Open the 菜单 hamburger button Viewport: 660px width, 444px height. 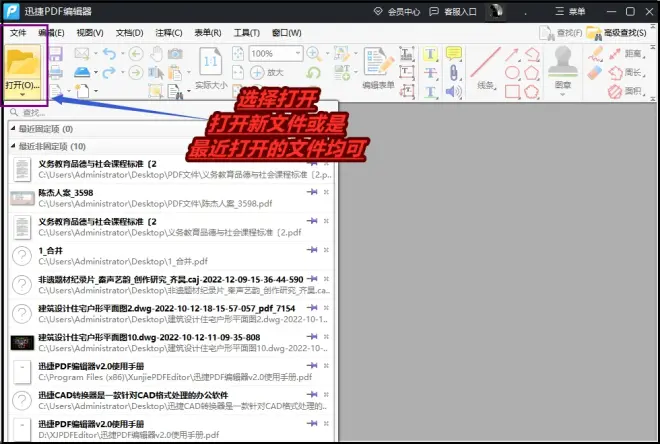570,11
